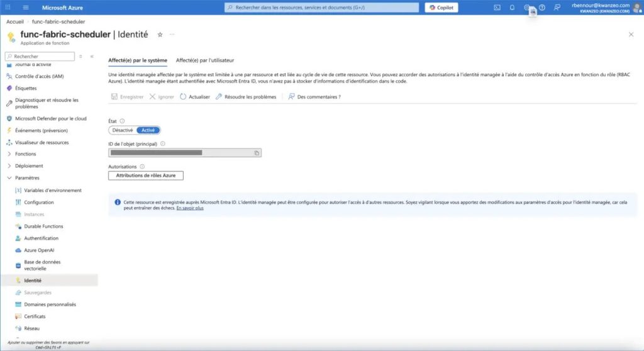Viewport: 644px width, 351px height.
Task: Click the sidebar Rechercher field
Action: (x=40, y=57)
